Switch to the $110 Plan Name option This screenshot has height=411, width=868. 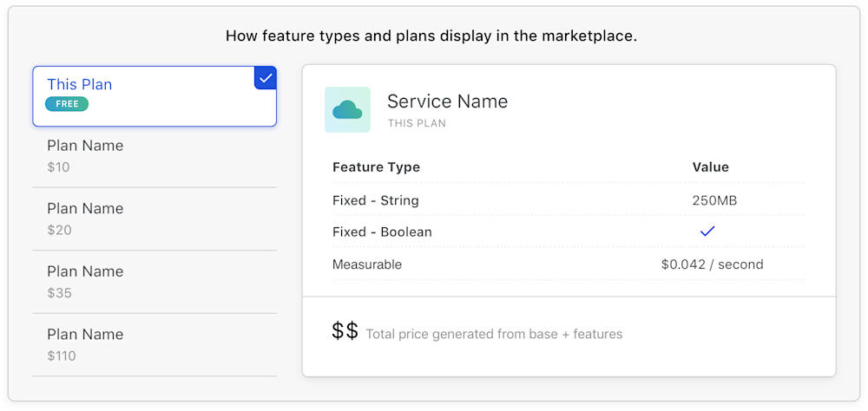pyautogui.click(x=154, y=344)
